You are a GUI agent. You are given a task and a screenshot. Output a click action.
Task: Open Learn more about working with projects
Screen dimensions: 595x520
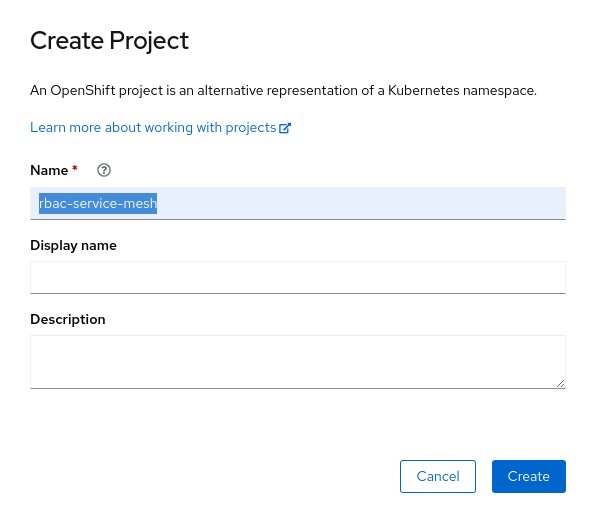click(x=160, y=128)
